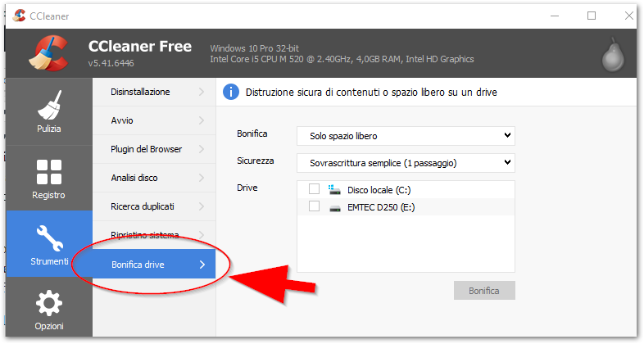Open the Ripristino sistema page
This screenshot has height=344, width=644.
click(x=154, y=235)
